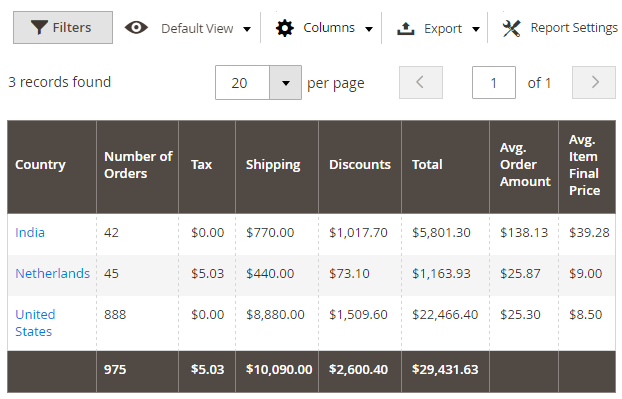Click India's order count 42
The height and width of the screenshot is (399, 622).
111,232
